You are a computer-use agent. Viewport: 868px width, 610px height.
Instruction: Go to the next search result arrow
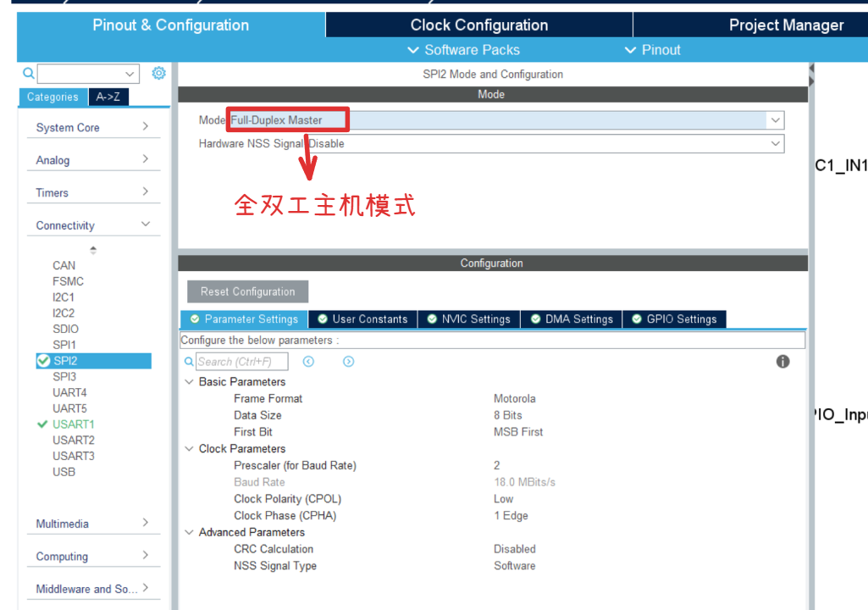(348, 362)
